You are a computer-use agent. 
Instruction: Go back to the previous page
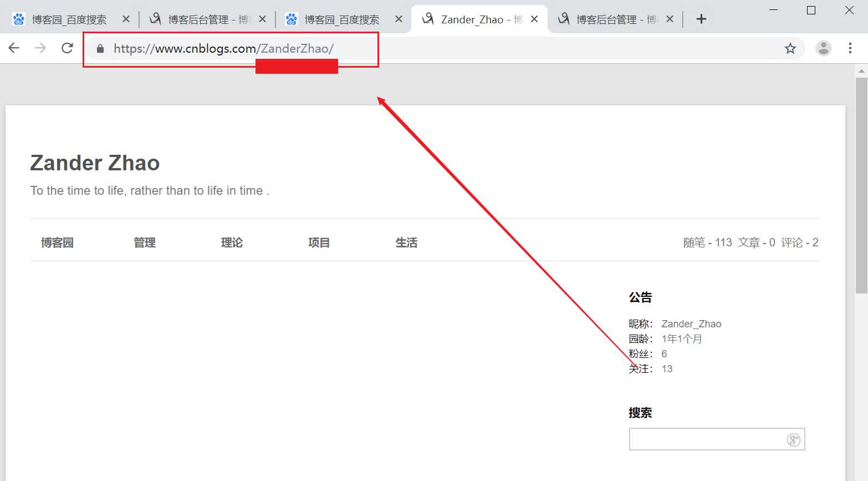[14, 48]
